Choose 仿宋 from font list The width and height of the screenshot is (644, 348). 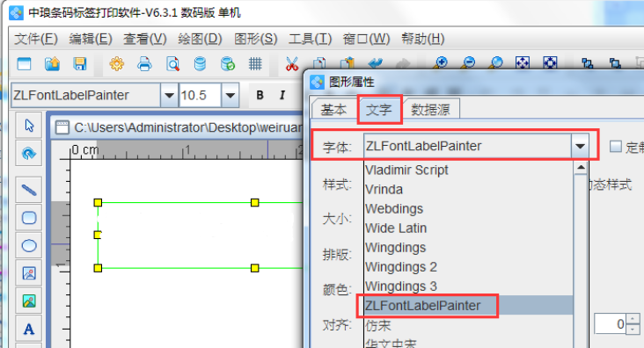[x=468, y=325]
